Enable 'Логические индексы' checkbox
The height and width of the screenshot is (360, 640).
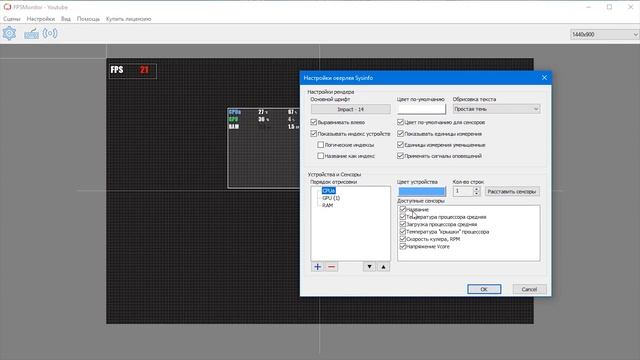[x=320, y=144]
